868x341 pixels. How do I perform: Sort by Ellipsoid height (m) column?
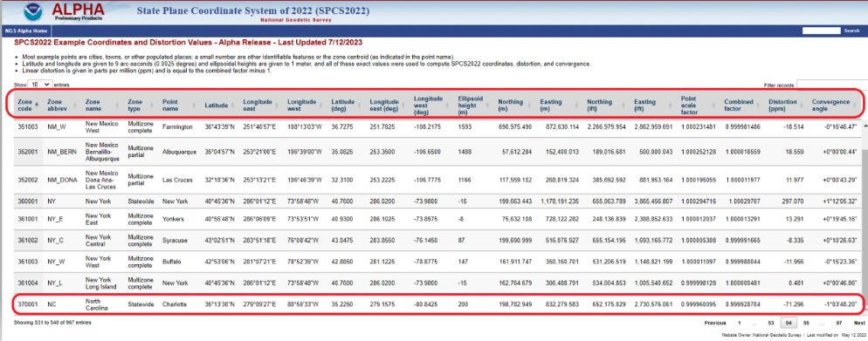pos(474,105)
